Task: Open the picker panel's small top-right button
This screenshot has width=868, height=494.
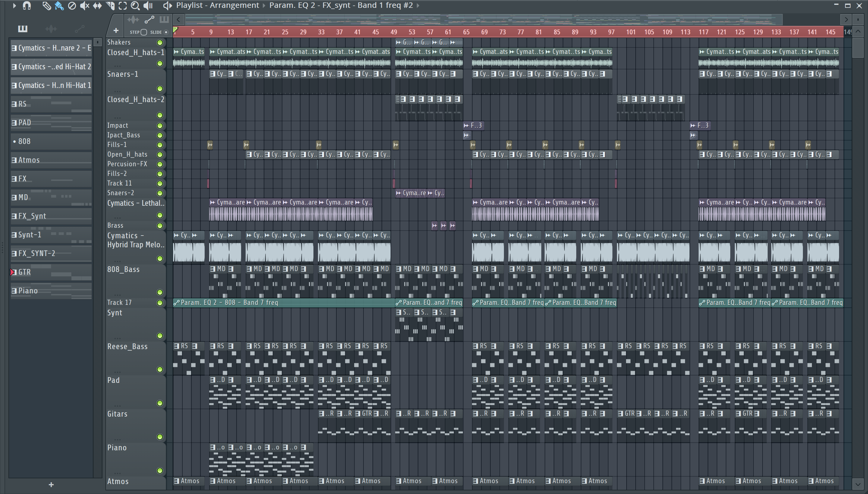Action: [x=97, y=42]
